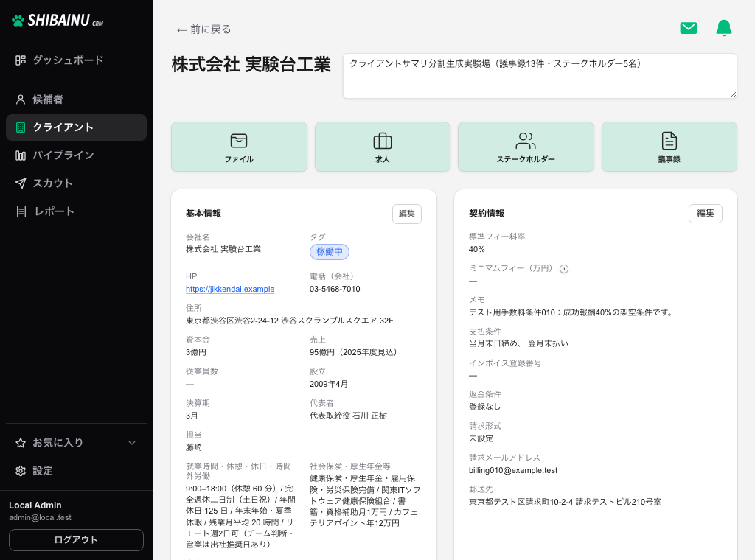Click the レポート document icon
The image size is (755, 560).
tap(21, 211)
